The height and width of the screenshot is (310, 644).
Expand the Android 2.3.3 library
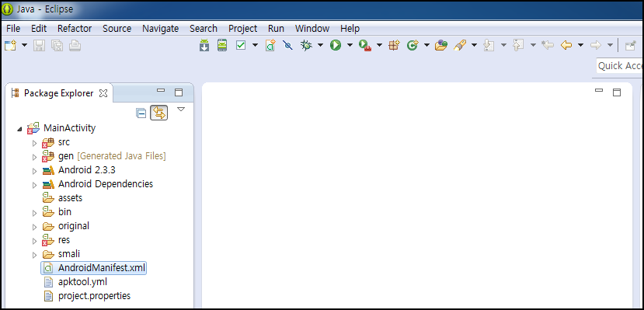[34, 171]
